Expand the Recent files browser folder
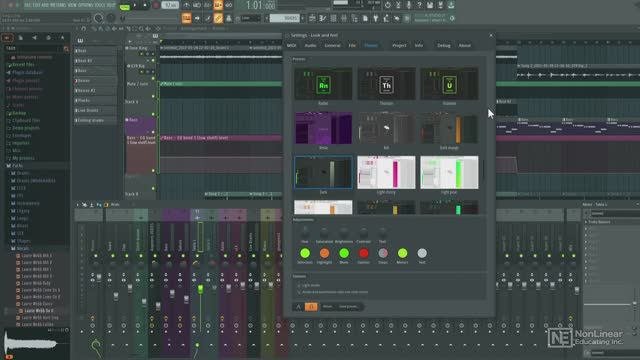This screenshot has height=360, width=640. pyautogui.click(x=22, y=64)
